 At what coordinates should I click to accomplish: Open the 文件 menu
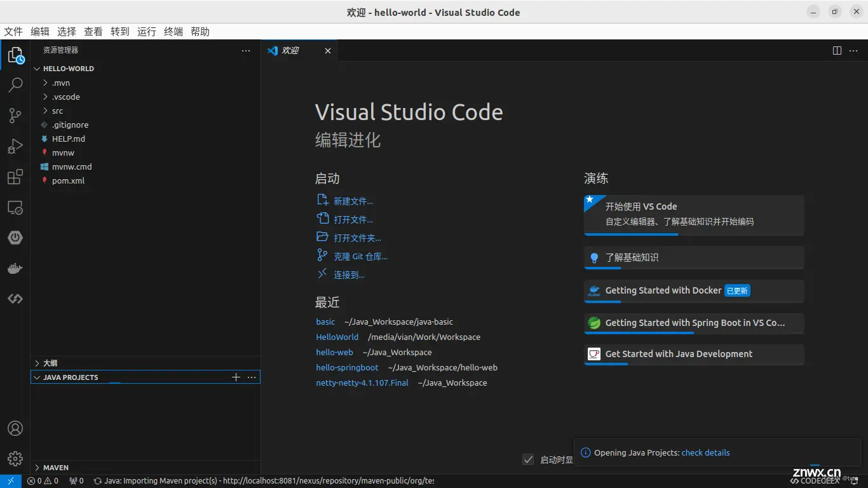[x=13, y=32]
